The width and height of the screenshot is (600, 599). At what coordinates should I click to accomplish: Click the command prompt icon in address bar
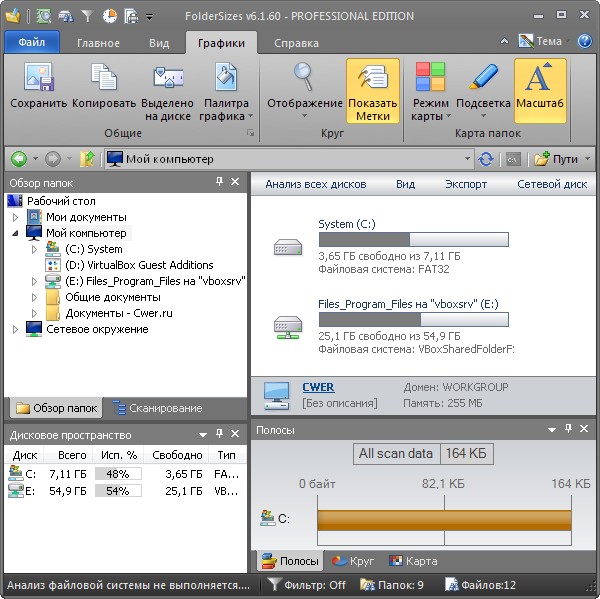[513, 159]
